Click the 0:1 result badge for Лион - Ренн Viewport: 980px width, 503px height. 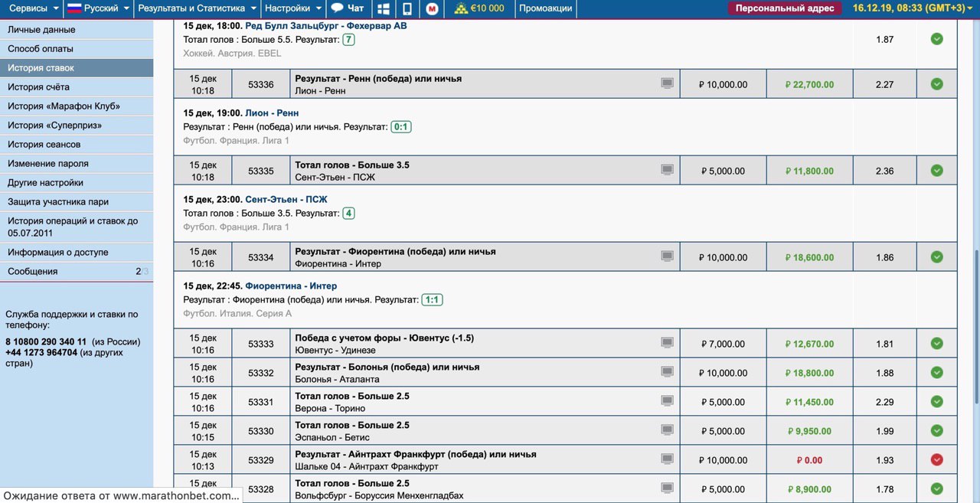point(401,126)
